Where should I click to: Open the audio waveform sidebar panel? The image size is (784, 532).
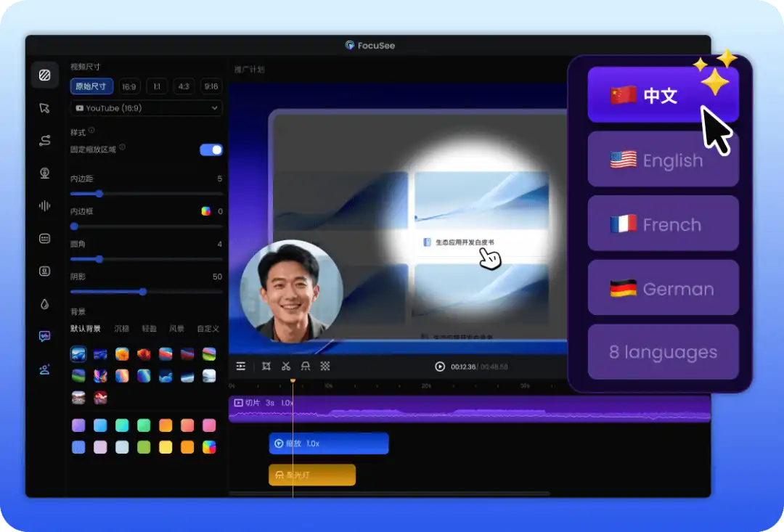pyautogui.click(x=45, y=205)
